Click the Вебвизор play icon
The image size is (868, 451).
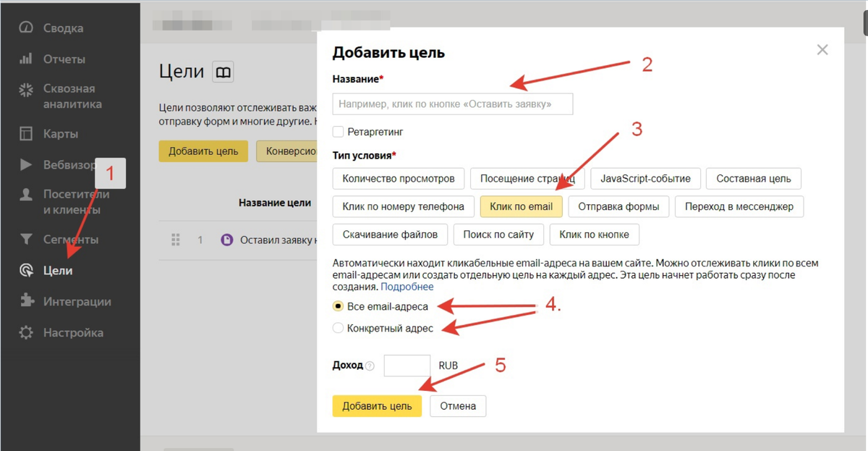click(x=26, y=164)
